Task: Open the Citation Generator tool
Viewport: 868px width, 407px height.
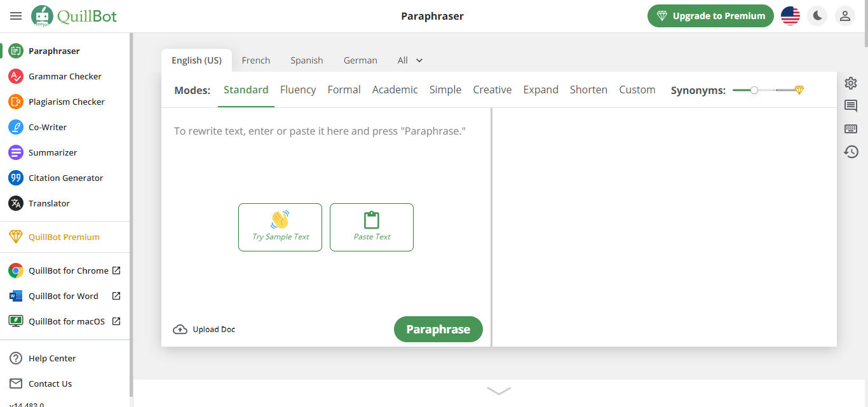Action: click(x=65, y=178)
